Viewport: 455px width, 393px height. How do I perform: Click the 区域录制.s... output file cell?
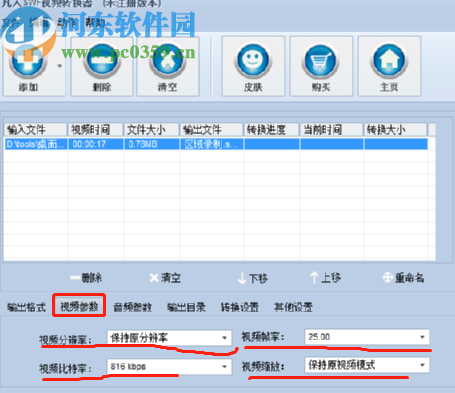tap(212, 144)
